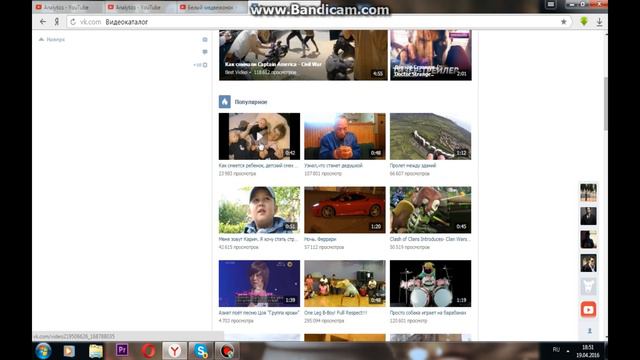Click the 118 612 views text under Civil War
Viewport: 640px width, 360px height.
click(275, 72)
